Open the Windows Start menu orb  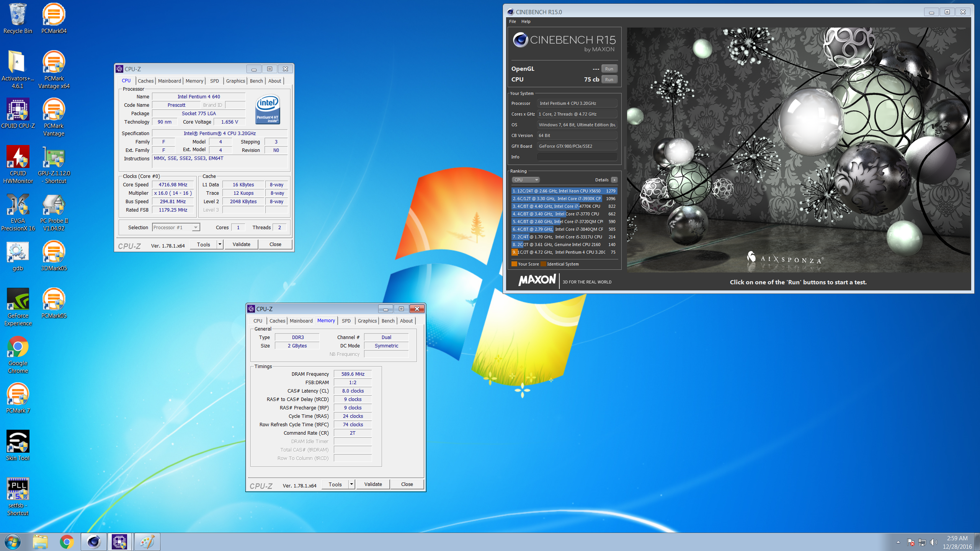[13, 542]
